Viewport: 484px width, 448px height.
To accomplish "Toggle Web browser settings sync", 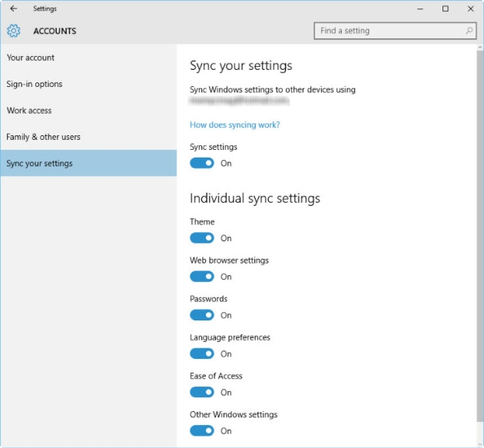I will coord(202,277).
